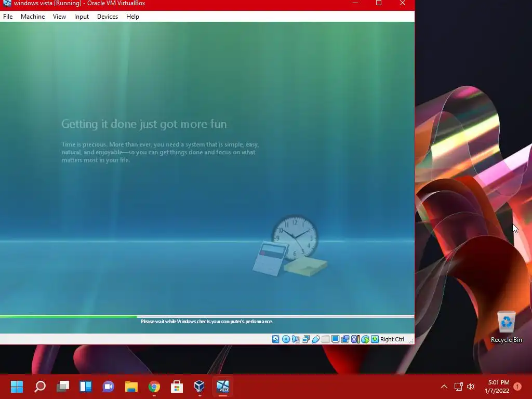The height and width of the screenshot is (399, 532).
Task: Open the display indicator in VirtualBox status bar
Action: 335,339
